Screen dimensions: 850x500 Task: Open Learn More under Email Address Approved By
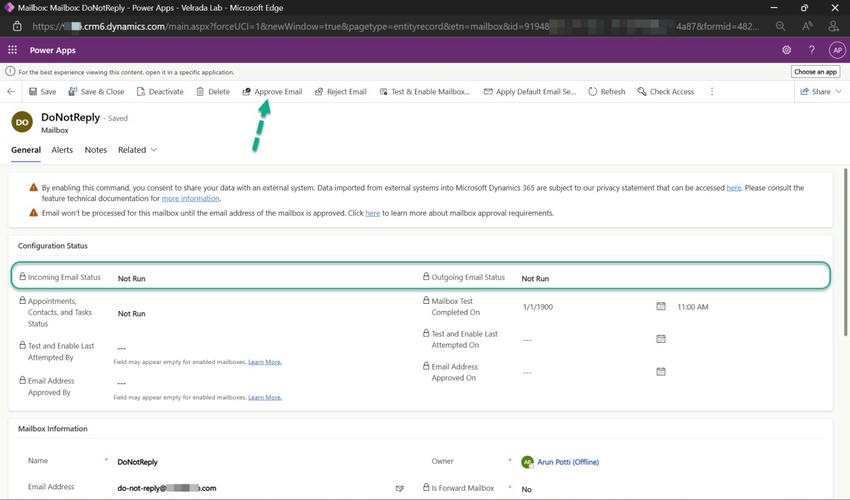tap(265, 398)
